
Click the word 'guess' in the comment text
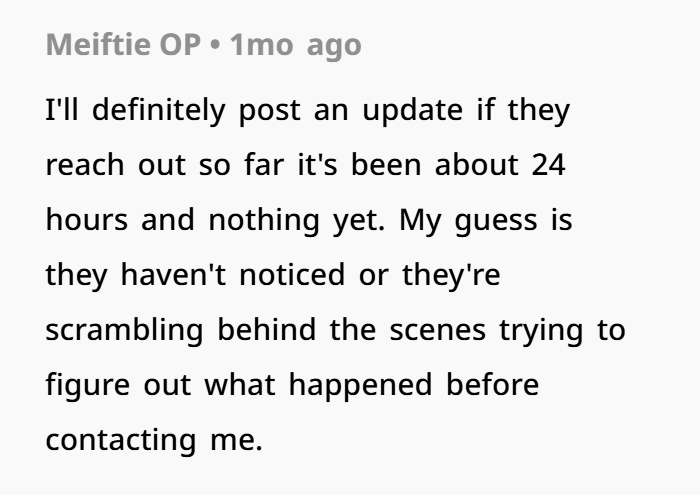pyautogui.click(x=496, y=221)
